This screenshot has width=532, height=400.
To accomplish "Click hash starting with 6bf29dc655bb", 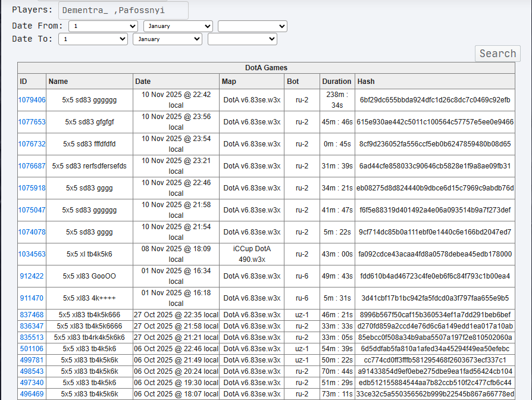I will (x=435, y=100).
